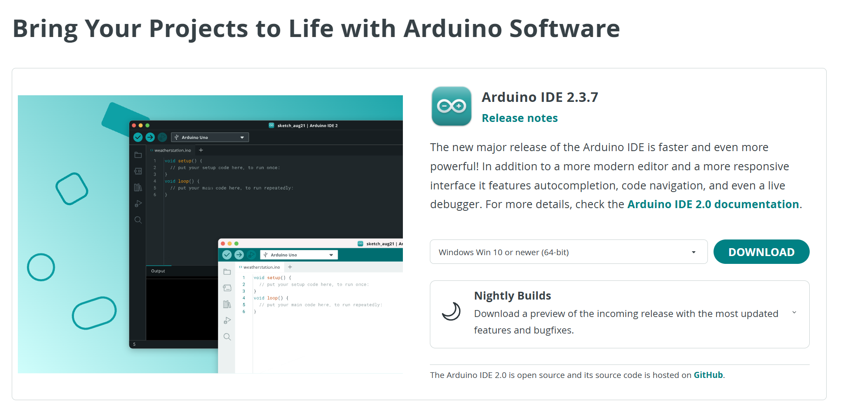The image size is (868, 408).
Task: Select weatherstation.ino tab in light IDE
Action: (x=260, y=267)
